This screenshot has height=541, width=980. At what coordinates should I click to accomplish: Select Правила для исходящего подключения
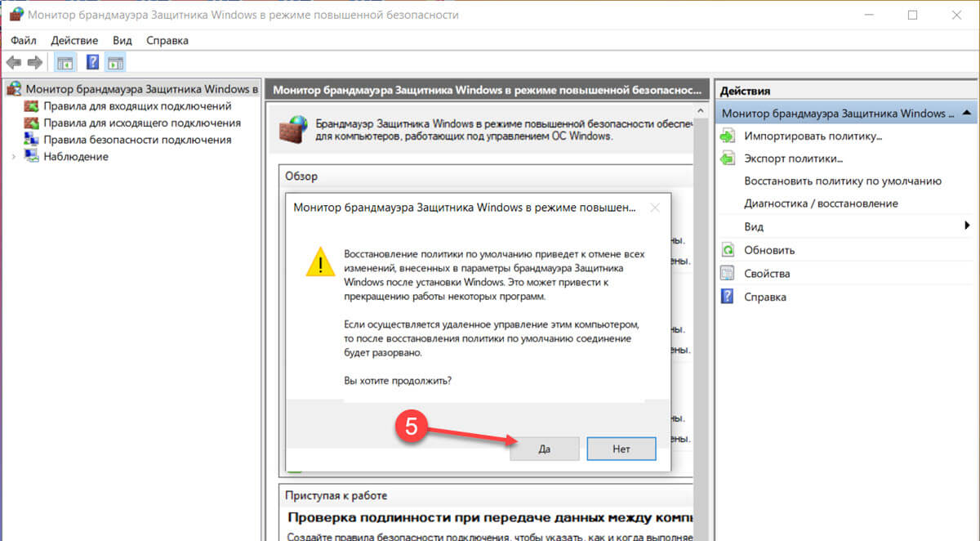point(142,123)
